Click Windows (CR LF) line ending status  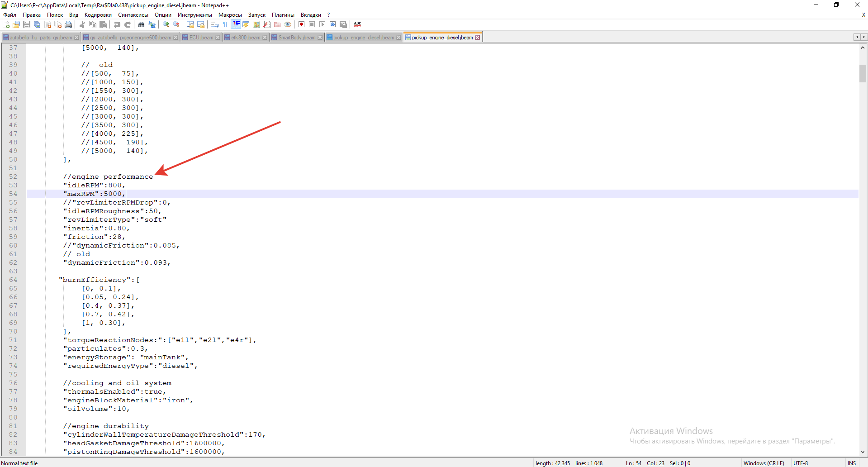pos(764,463)
